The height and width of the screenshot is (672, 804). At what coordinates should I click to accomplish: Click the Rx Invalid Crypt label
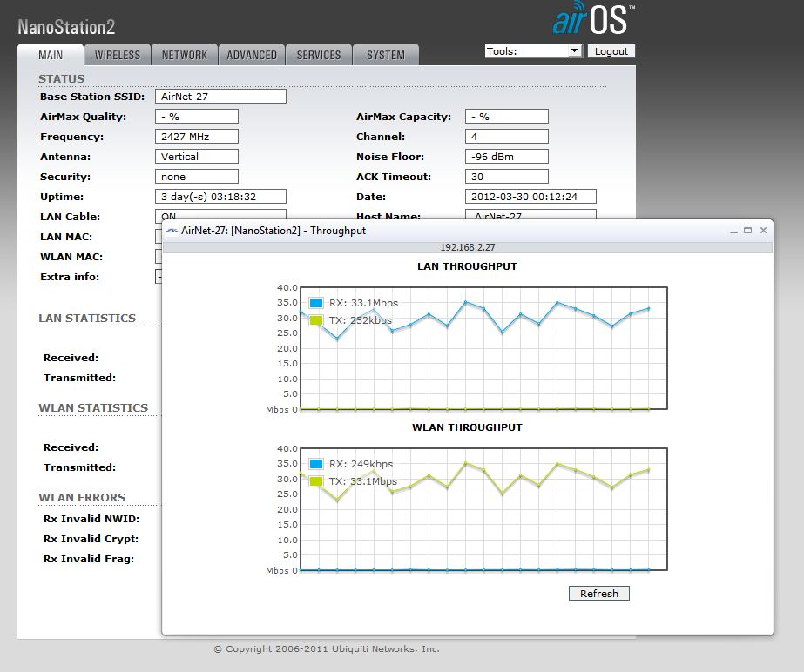[x=91, y=539]
